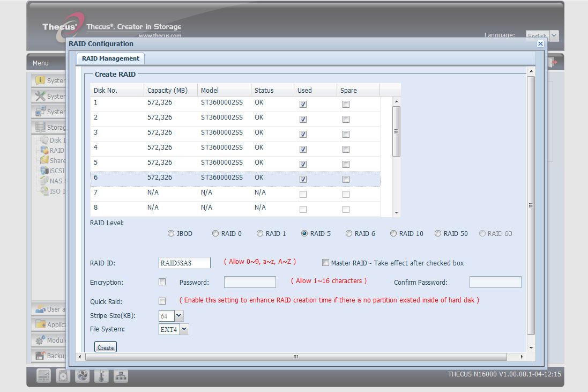
Task: Sort by Disk No. column header
Action: 117,90
